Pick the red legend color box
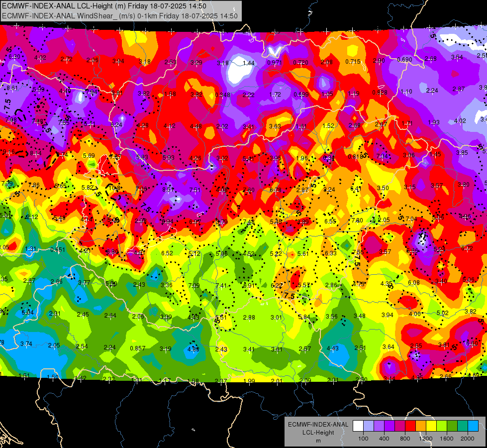487x448 pixels. click(410, 426)
